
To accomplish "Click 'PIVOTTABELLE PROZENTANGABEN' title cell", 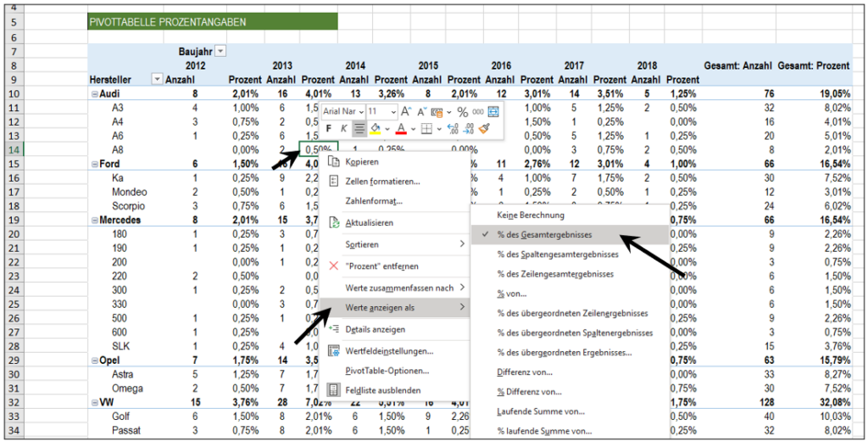I will (213, 23).
